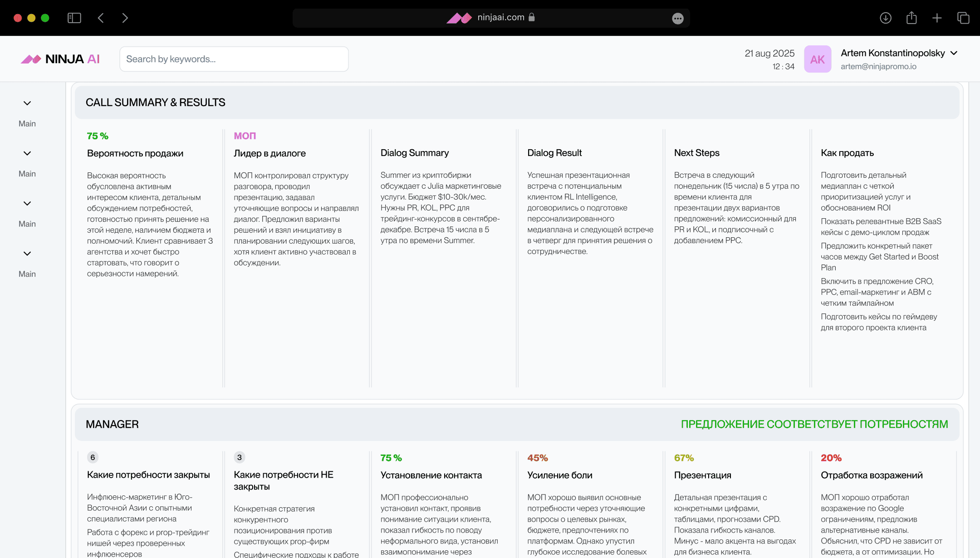Image resolution: width=980 pixels, height=558 pixels.
Task: Expand the fourth Main sidebar chevron
Action: point(27,254)
